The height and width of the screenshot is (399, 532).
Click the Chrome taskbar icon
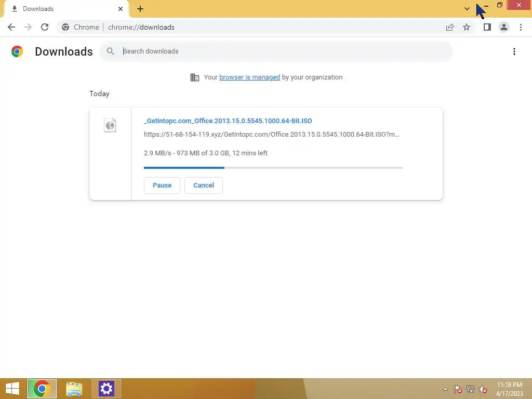(42, 389)
